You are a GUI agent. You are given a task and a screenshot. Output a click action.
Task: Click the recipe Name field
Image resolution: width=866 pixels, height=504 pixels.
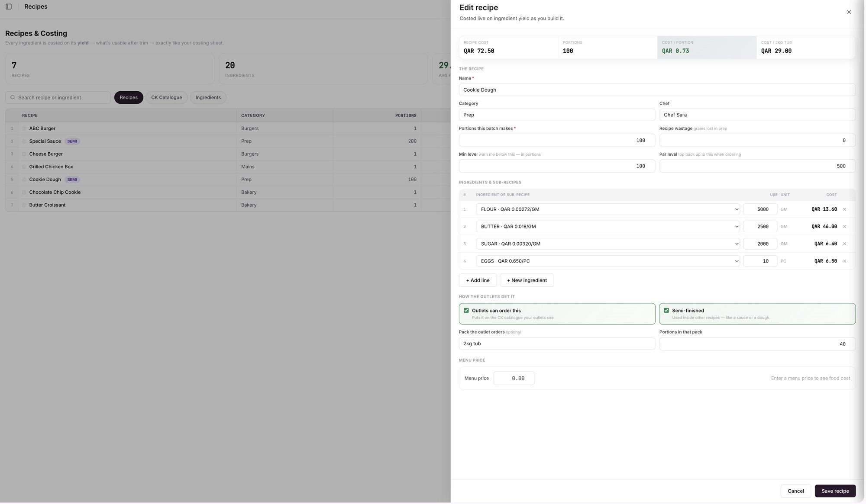tap(657, 90)
